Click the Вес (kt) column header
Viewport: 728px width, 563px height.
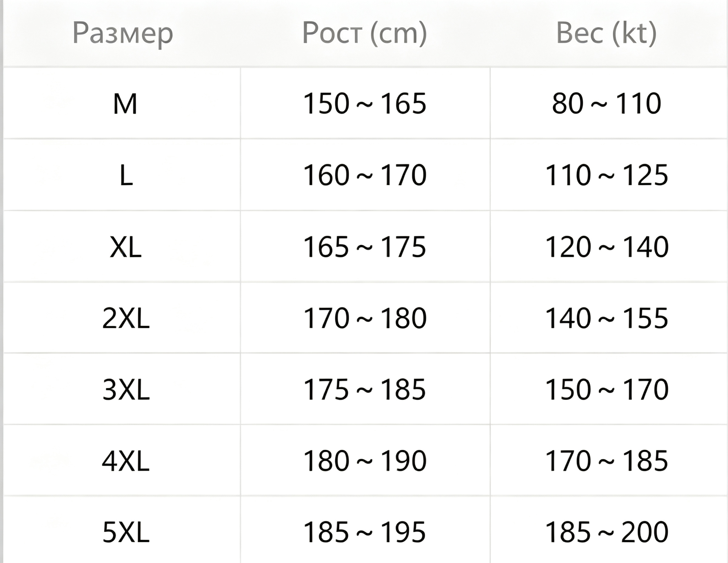click(607, 33)
